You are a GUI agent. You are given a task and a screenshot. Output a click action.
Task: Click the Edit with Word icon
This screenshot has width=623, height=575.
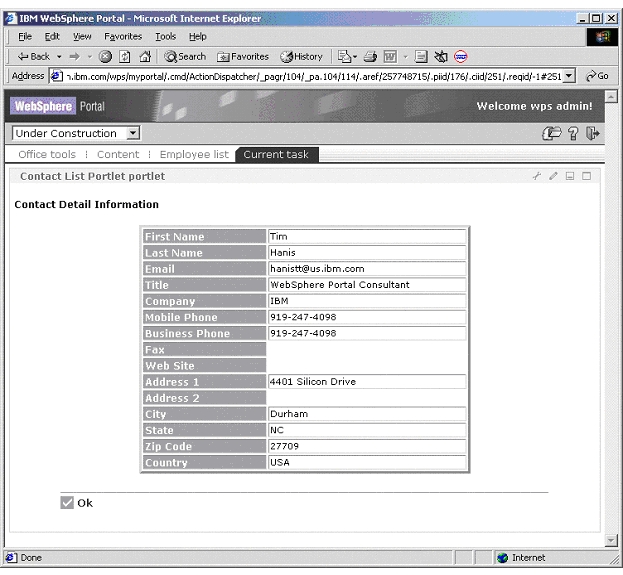(x=390, y=57)
